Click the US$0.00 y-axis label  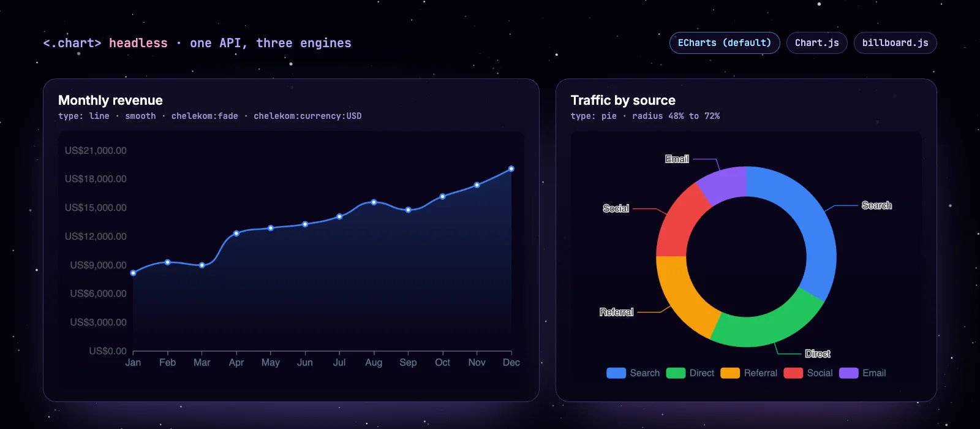(108, 351)
